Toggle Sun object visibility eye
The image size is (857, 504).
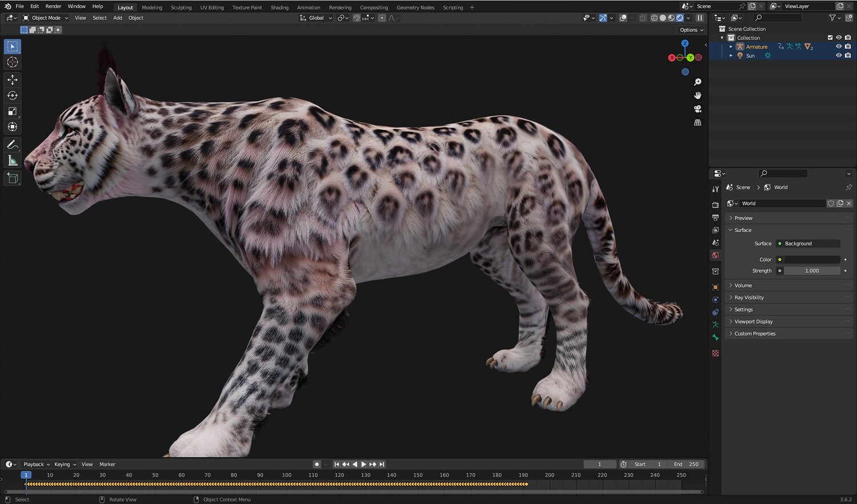839,55
